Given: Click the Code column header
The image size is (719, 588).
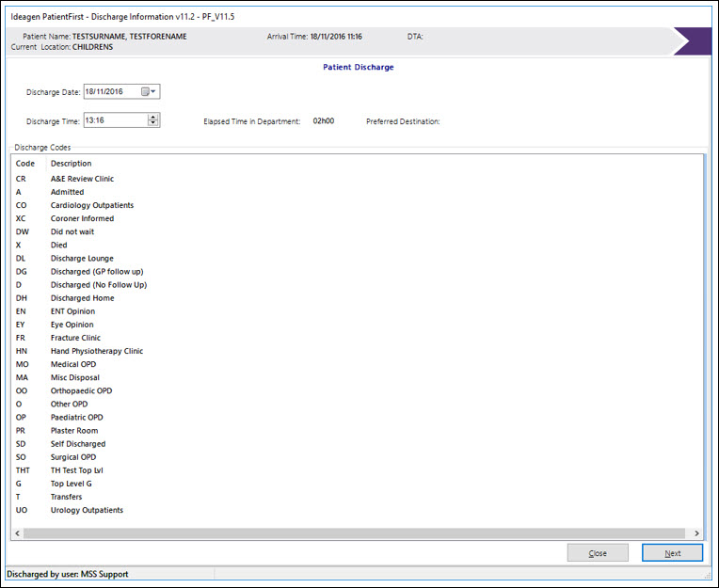Looking at the screenshot, I should click(x=25, y=164).
